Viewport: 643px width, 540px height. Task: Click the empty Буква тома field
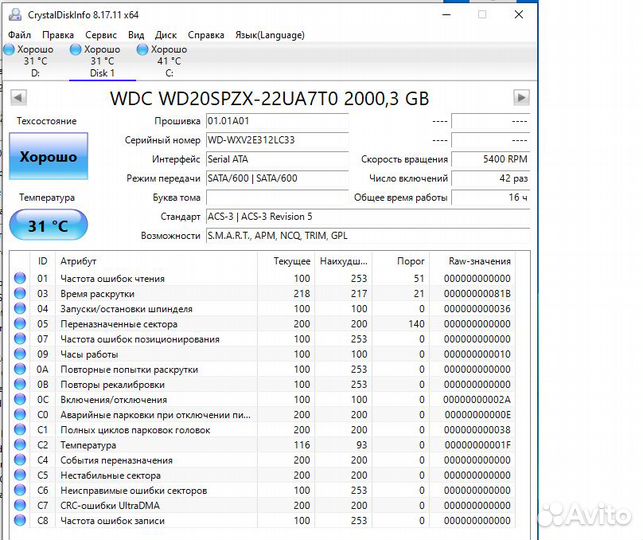[x=277, y=198]
